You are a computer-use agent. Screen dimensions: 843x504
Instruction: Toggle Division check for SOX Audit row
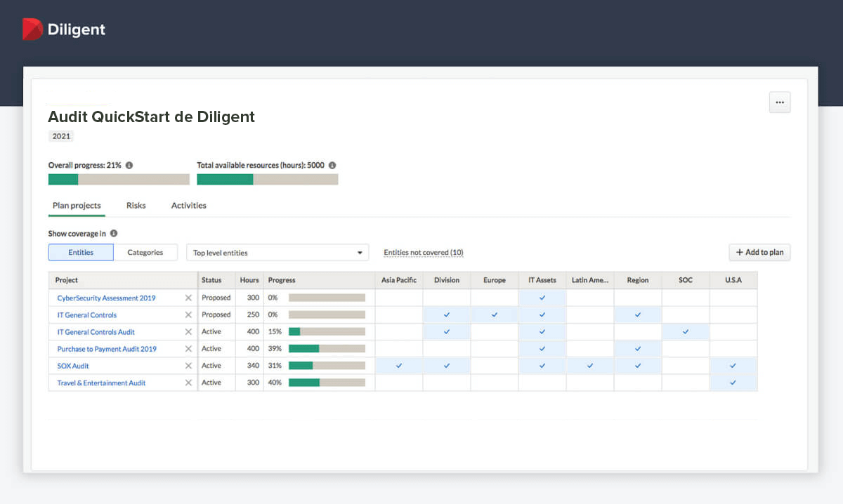click(x=447, y=365)
